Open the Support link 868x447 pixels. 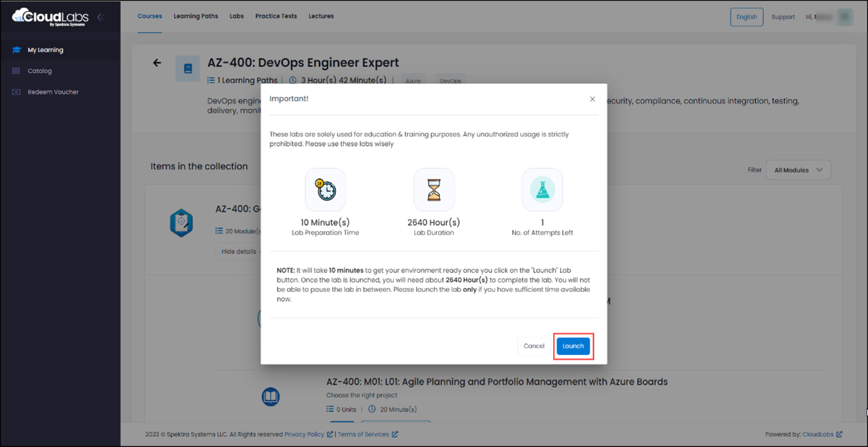pos(783,17)
